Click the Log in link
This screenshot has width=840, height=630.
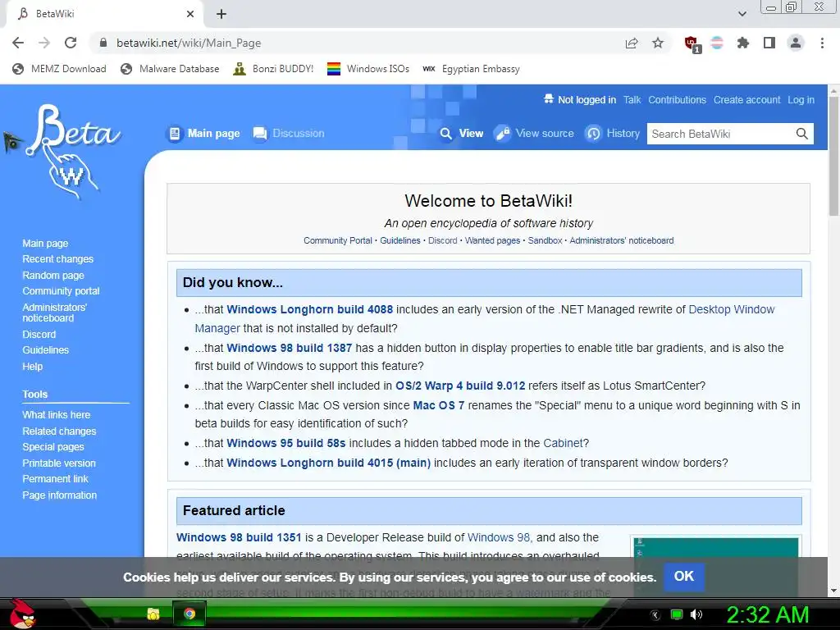(801, 99)
